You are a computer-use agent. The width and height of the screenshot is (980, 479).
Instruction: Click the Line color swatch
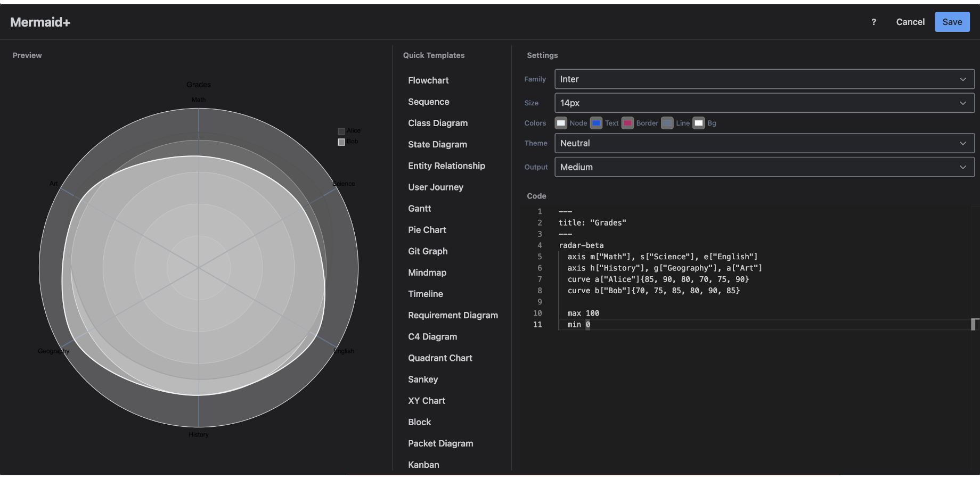click(x=667, y=123)
